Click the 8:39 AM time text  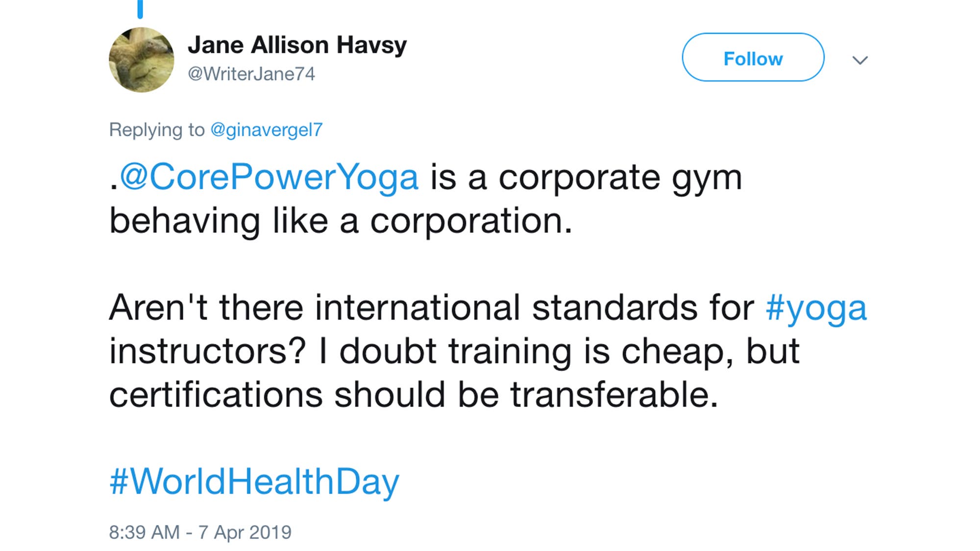pyautogui.click(x=144, y=532)
